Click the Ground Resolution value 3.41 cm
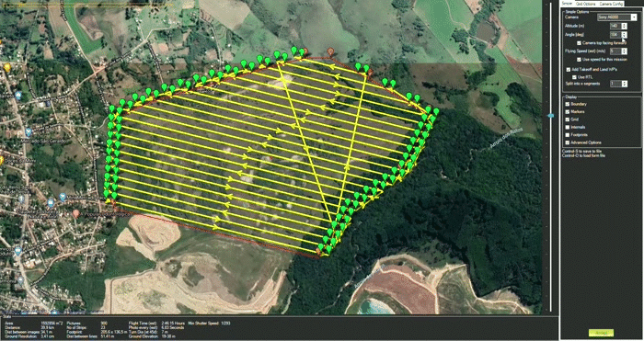644x341 pixels. 48,335
